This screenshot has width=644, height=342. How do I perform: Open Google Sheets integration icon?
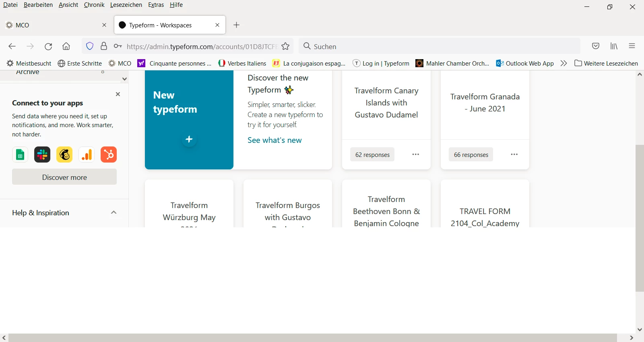(20, 155)
